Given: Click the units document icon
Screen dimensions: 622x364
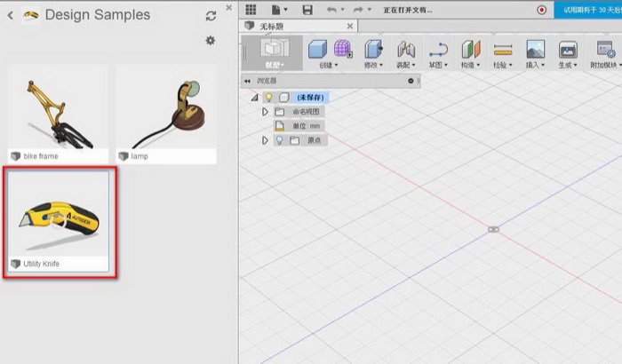Looking at the screenshot, I should click(280, 126).
